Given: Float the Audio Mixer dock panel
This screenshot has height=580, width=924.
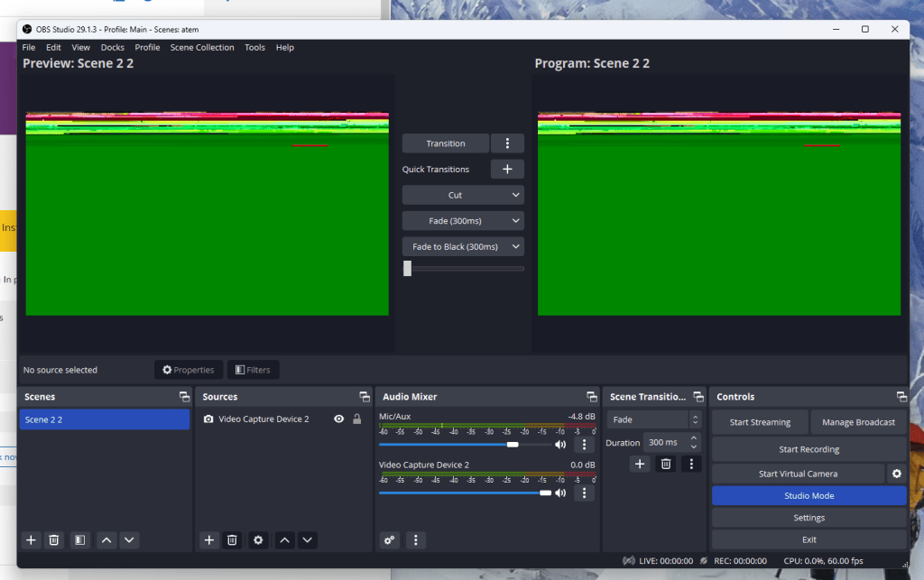Looking at the screenshot, I should tap(592, 397).
